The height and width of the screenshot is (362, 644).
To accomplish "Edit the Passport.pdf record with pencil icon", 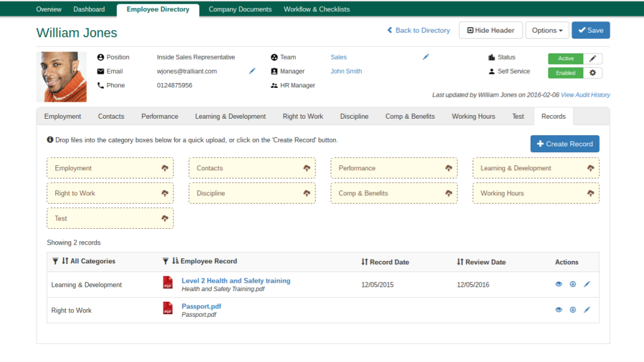I will click(587, 310).
